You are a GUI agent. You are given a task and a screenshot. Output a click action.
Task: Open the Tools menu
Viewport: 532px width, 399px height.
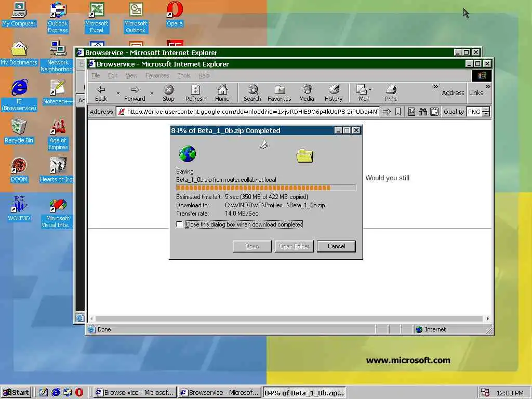click(x=183, y=75)
